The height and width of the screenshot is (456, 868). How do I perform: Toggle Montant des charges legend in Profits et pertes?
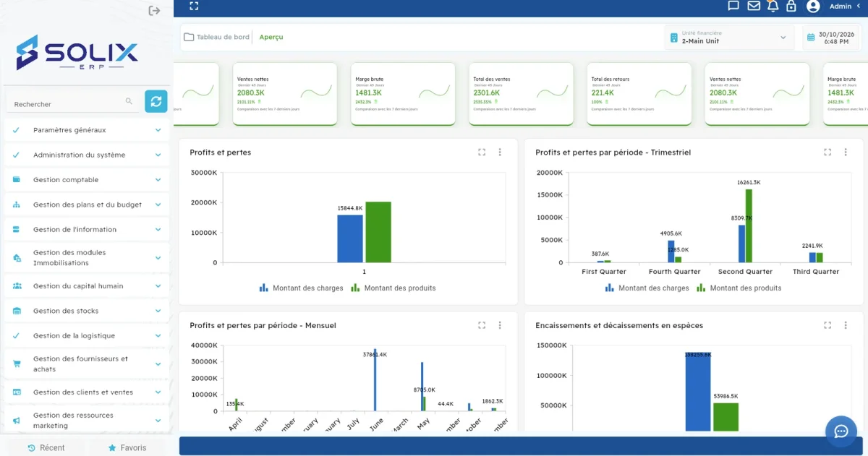click(301, 288)
